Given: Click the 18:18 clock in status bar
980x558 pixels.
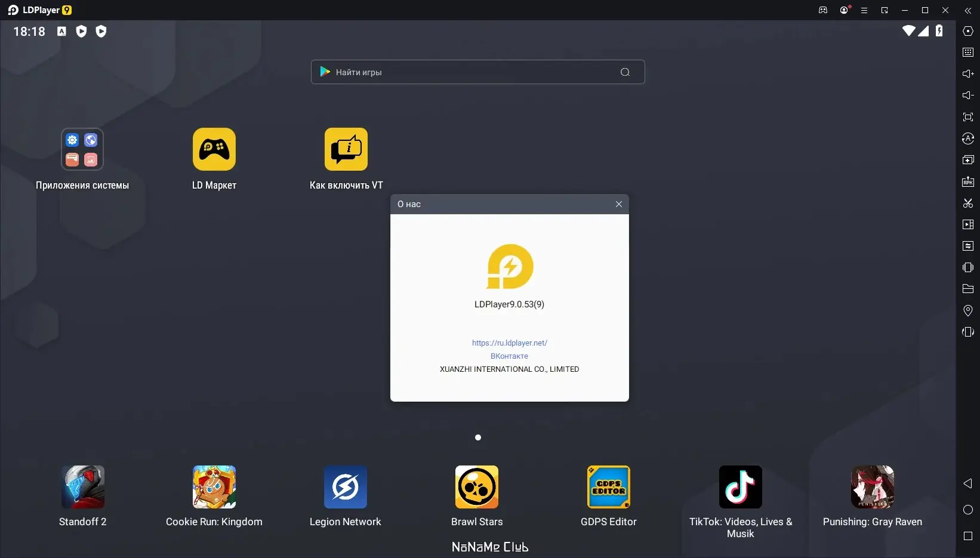Looking at the screenshot, I should coord(29,31).
